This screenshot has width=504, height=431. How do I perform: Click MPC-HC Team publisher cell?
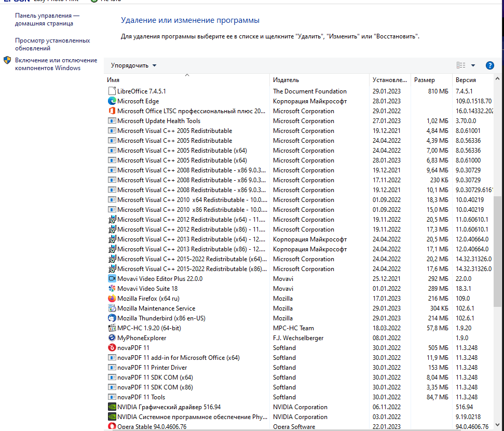293,328
